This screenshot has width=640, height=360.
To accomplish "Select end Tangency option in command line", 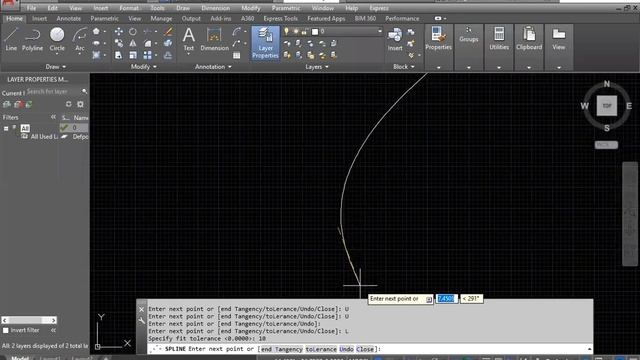I will (x=282, y=349).
